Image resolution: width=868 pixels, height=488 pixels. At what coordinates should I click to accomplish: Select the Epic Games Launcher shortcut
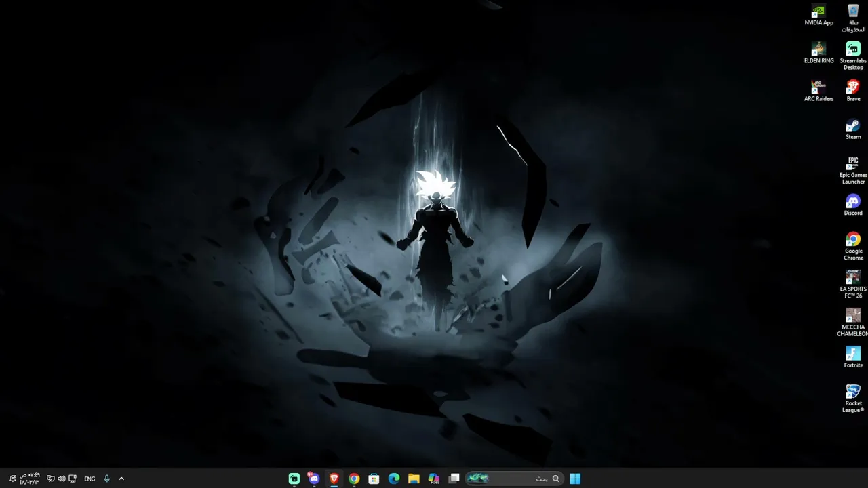(x=853, y=170)
